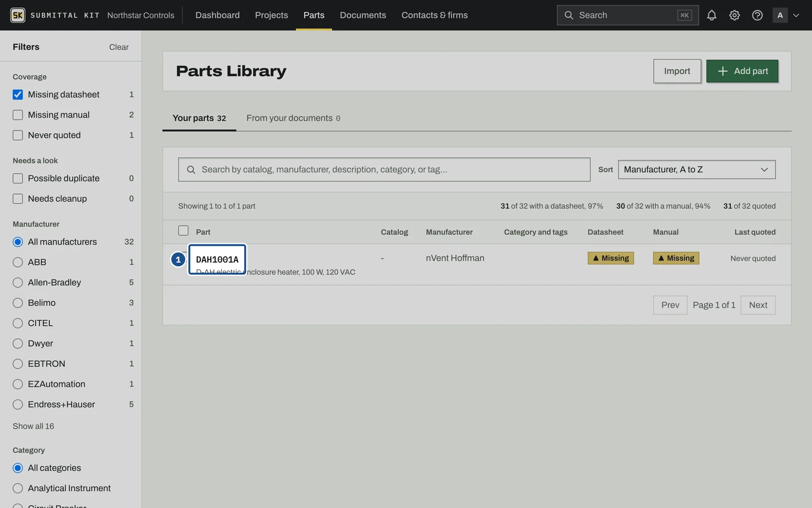Click the Datasheet column header
812x508 pixels.
coord(605,232)
